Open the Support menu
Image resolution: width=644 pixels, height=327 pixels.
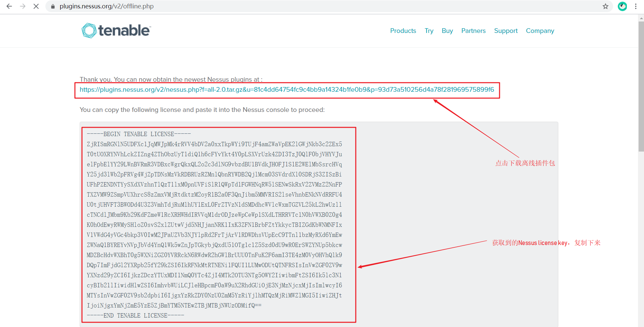(x=506, y=31)
